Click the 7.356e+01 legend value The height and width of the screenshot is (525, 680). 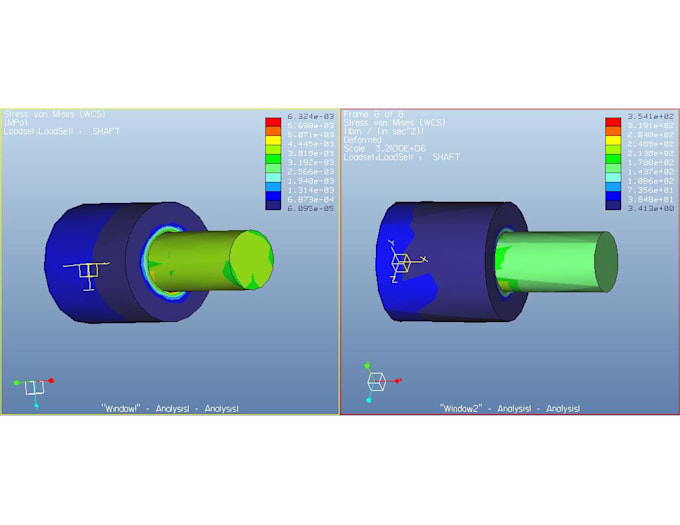[651, 190]
